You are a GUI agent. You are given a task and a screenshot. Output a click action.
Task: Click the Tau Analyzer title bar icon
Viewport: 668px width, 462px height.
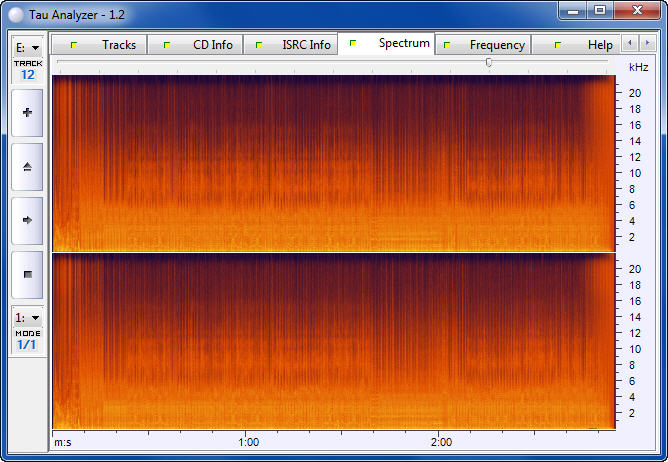point(16,12)
